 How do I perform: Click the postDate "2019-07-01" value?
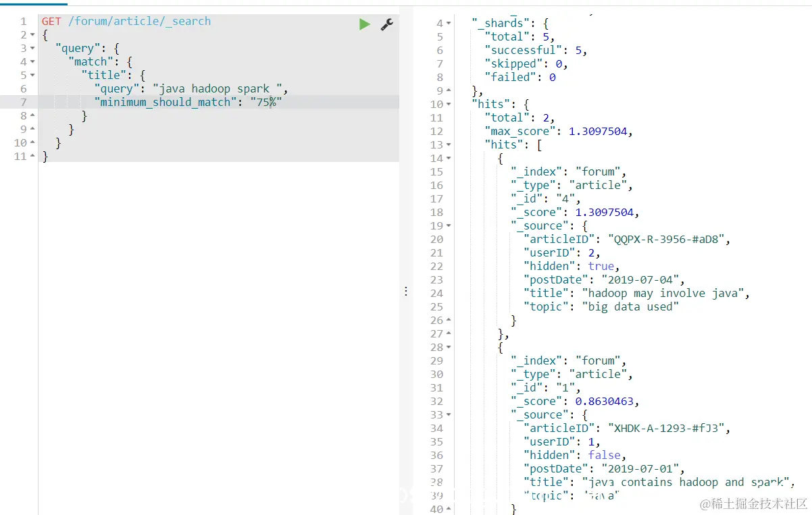[639, 468]
